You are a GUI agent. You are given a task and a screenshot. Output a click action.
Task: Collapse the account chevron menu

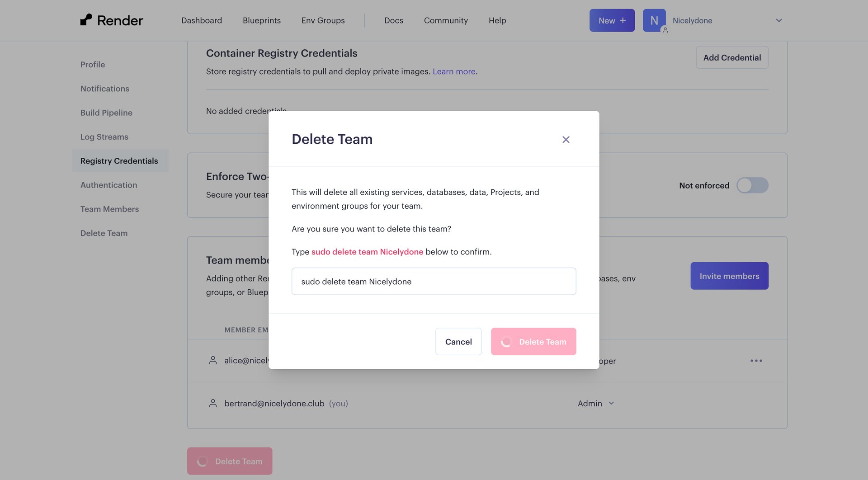[778, 20]
